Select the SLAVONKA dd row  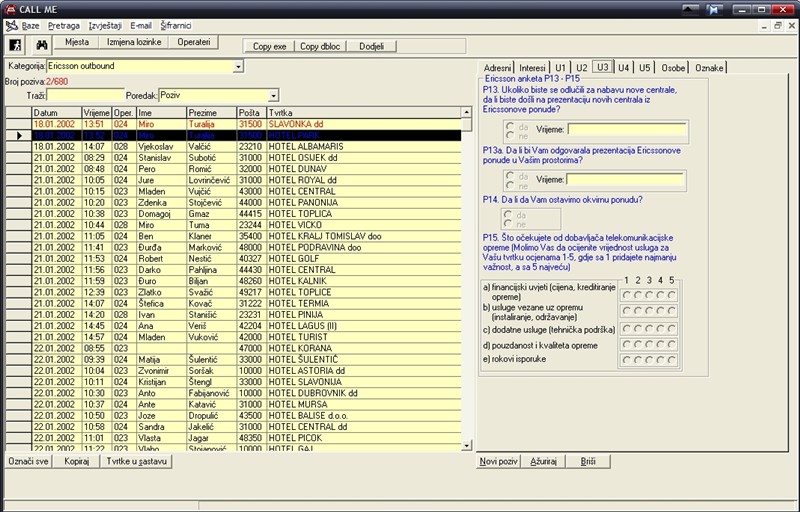[x=246, y=124]
